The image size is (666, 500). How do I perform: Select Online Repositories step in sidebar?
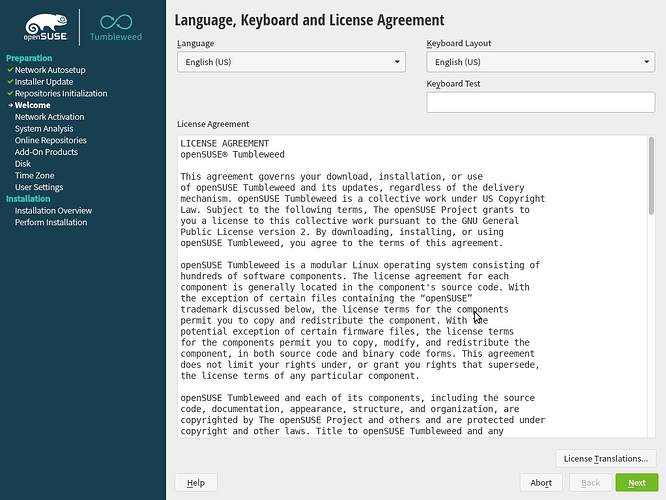(50, 140)
